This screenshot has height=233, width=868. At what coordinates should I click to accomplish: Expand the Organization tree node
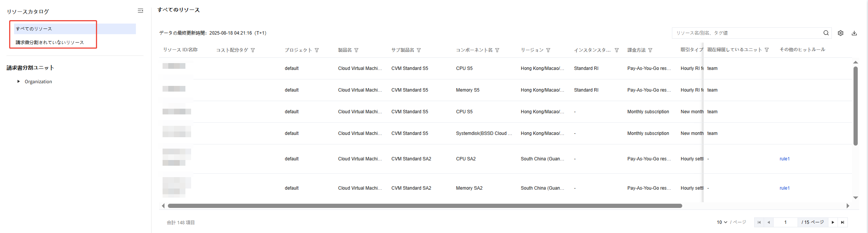[x=18, y=81]
